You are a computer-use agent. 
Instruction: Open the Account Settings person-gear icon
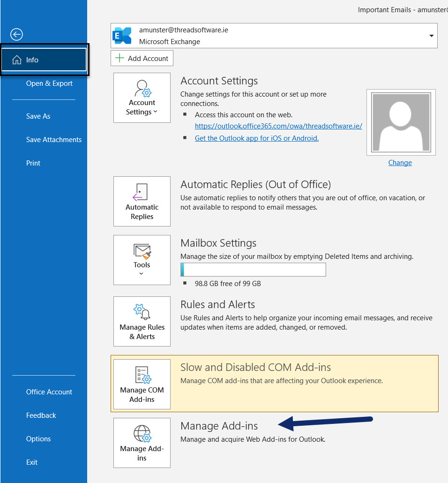pos(142,89)
